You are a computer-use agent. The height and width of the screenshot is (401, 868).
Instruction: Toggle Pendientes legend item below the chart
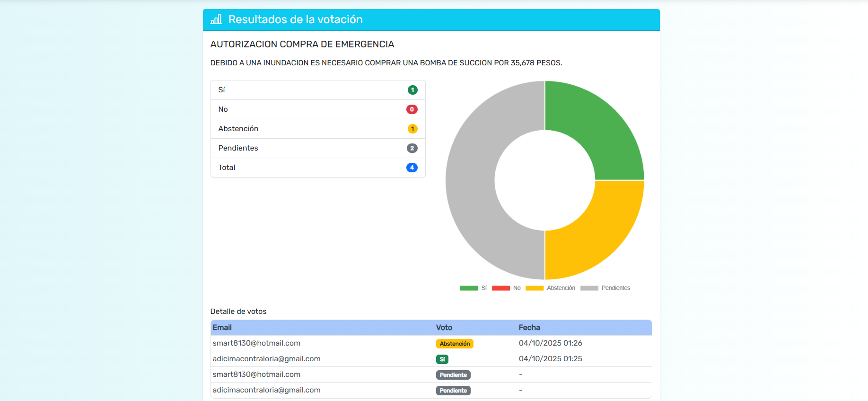[x=605, y=288]
